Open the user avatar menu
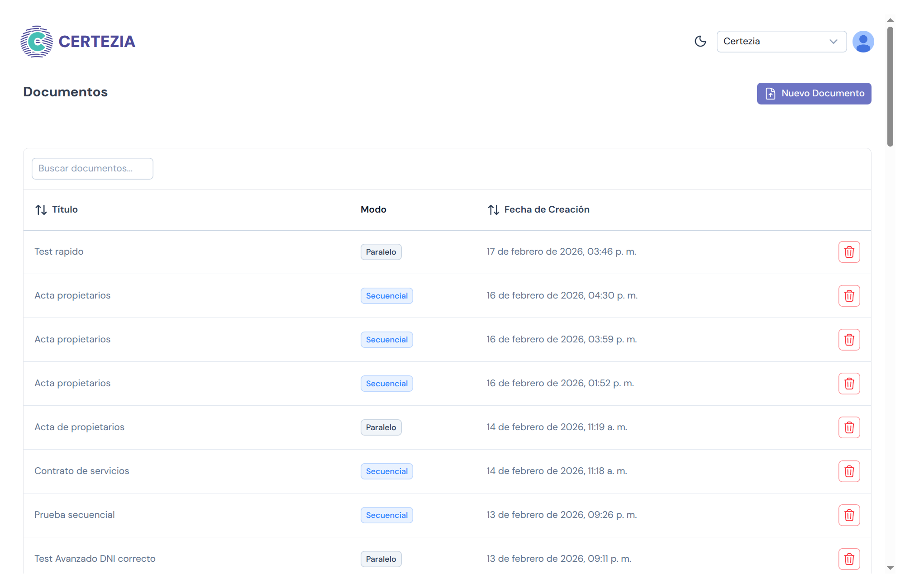 863,42
